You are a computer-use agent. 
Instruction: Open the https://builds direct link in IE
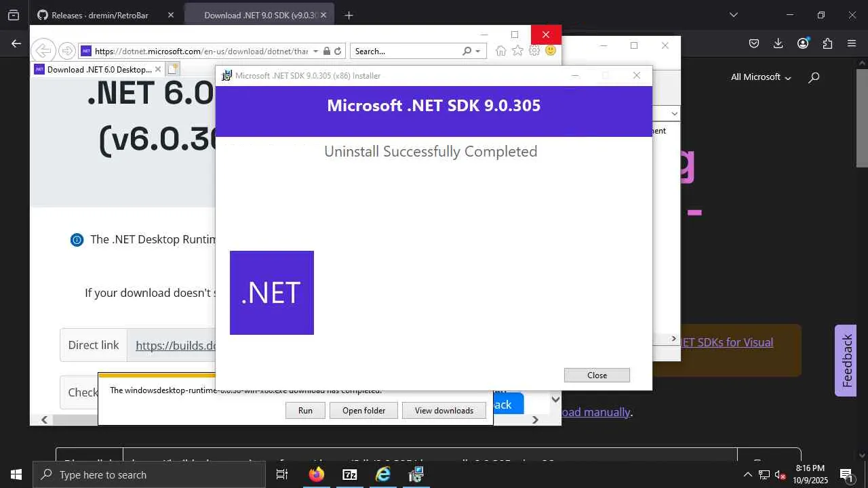tap(176, 346)
